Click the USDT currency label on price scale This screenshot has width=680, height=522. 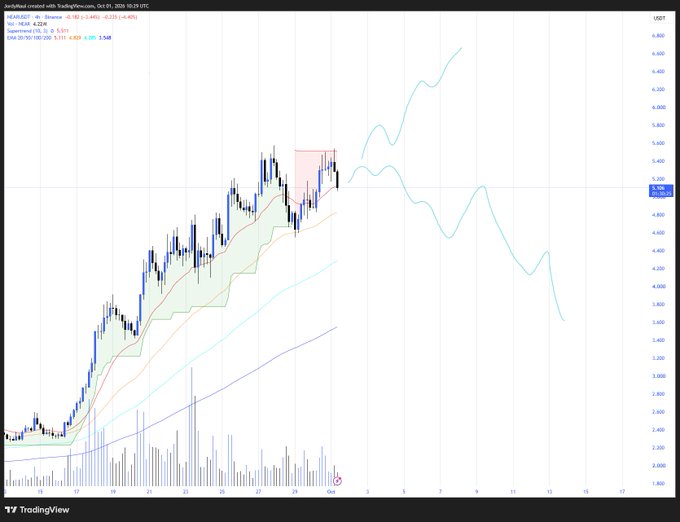click(x=659, y=18)
